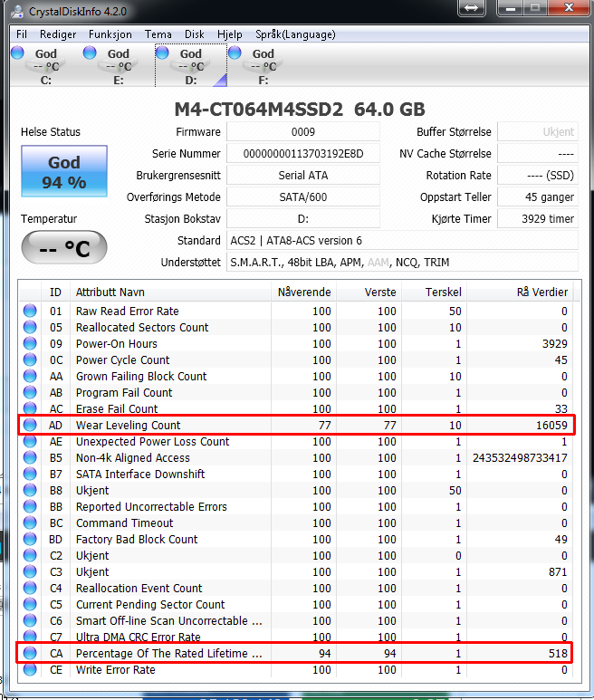Click status icon for Power-On Hours

click(x=30, y=343)
